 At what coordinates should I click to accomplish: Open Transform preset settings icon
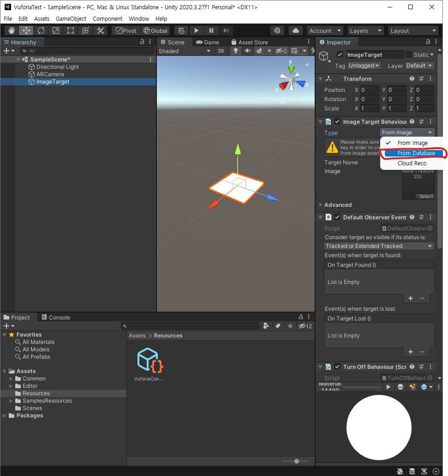pos(421,78)
